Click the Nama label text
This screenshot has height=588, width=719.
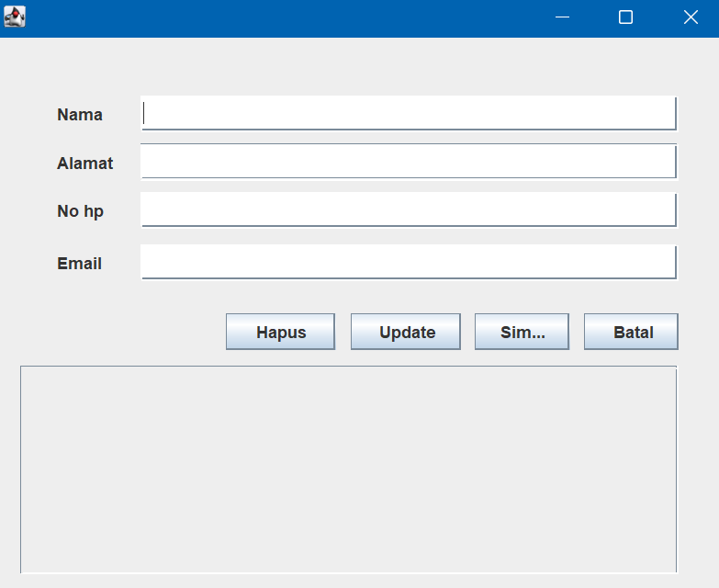pyautogui.click(x=80, y=115)
